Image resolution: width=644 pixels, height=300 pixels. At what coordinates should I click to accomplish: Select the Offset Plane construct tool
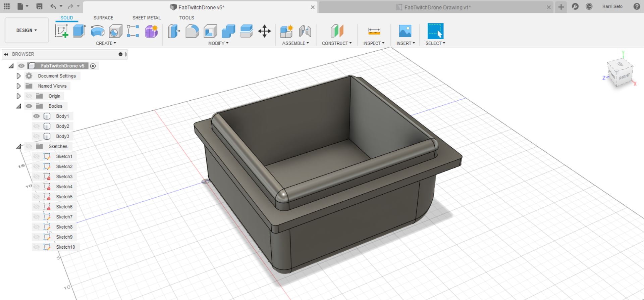pyautogui.click(x=337, y=31)
